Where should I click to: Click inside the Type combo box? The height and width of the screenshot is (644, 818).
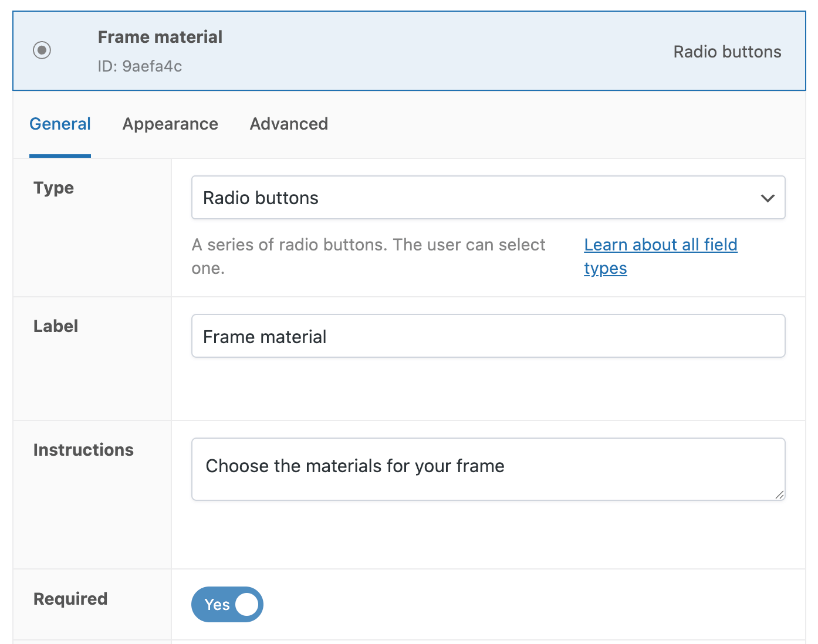[411, 198]
